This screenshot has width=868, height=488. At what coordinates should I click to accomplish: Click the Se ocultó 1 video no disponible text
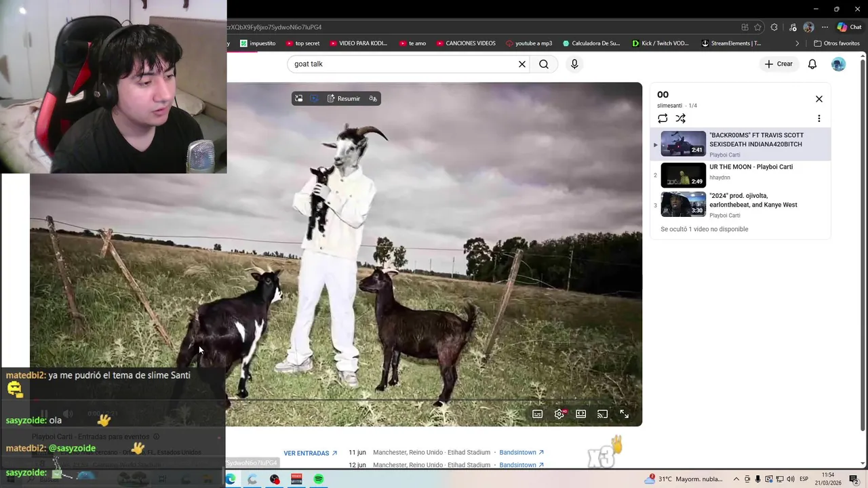[705, 229]
